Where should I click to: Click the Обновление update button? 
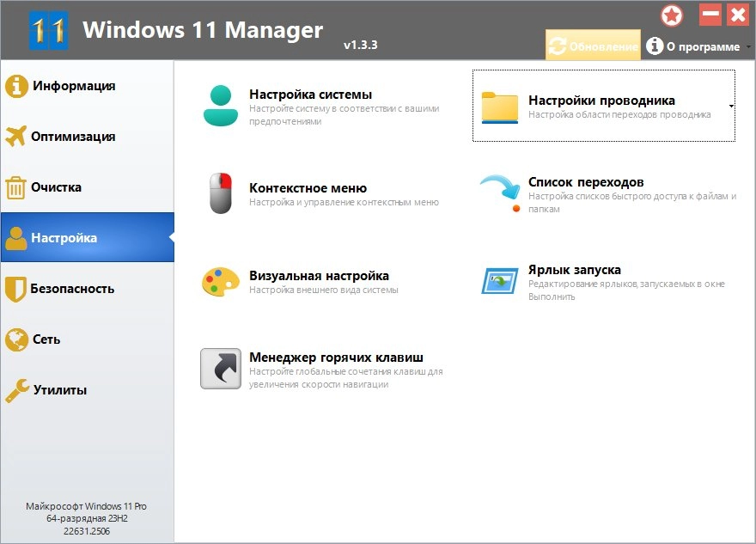593,45
